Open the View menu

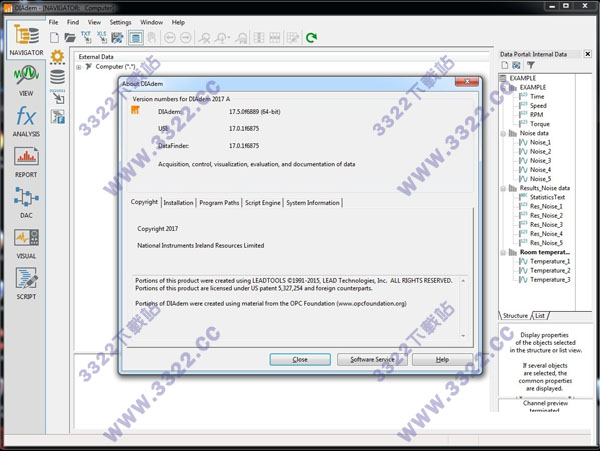click(94, 22)
